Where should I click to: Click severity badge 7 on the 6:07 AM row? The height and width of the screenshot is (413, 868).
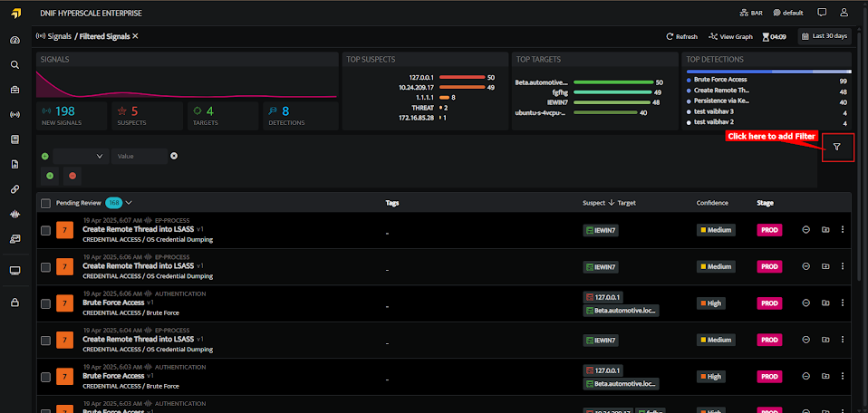[x=64, y=230]
